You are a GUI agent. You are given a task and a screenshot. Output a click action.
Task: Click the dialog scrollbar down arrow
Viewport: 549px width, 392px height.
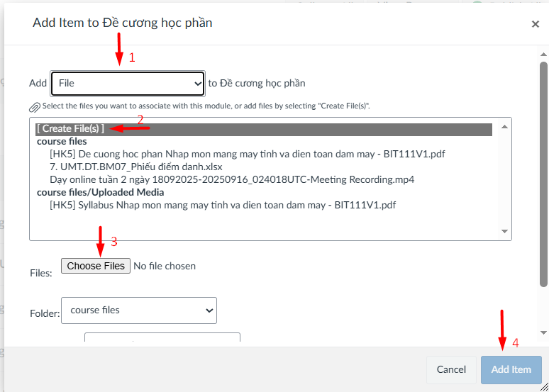click(543, 332)
